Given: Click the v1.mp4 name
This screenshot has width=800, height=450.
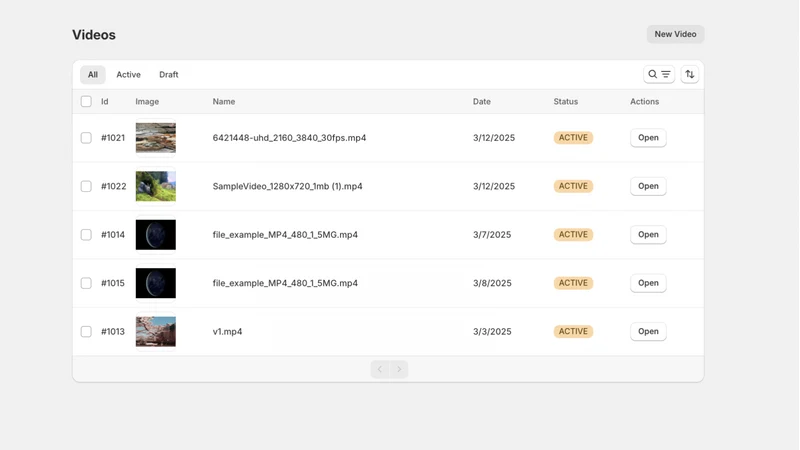Looking at the screenshot, I should [x=228, y=332].
